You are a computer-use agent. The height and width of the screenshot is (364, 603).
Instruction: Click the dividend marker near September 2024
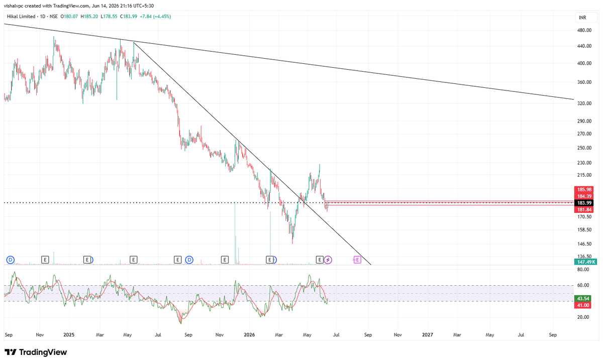(10, 260)
